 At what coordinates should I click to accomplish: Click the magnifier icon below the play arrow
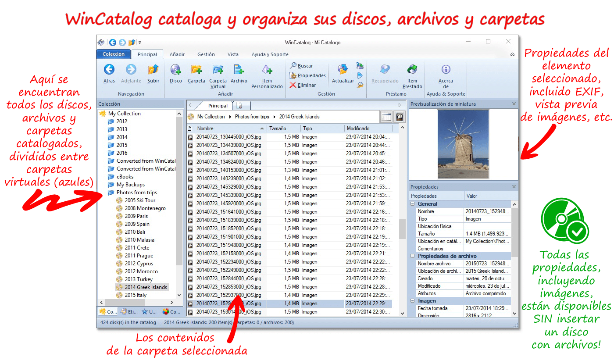360,85
